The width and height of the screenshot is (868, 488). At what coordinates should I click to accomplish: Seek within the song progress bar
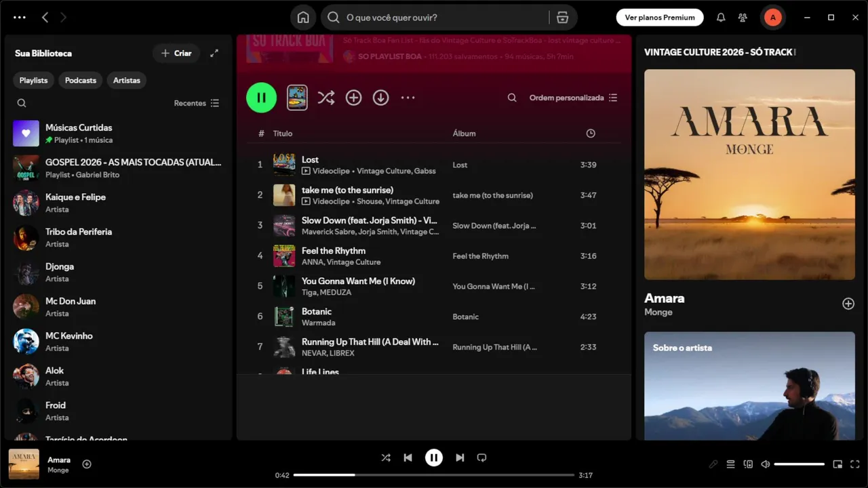tap(434, 475)
